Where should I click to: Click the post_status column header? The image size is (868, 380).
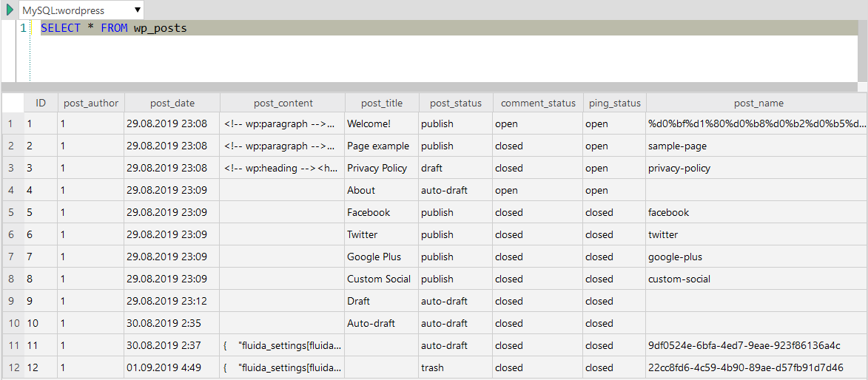456,103
